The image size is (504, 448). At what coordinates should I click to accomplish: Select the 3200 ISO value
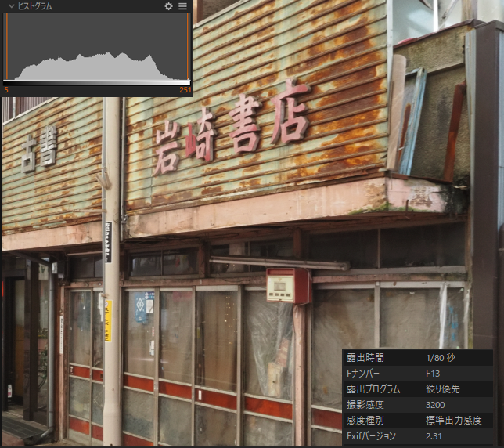click(x=435, y=405)
